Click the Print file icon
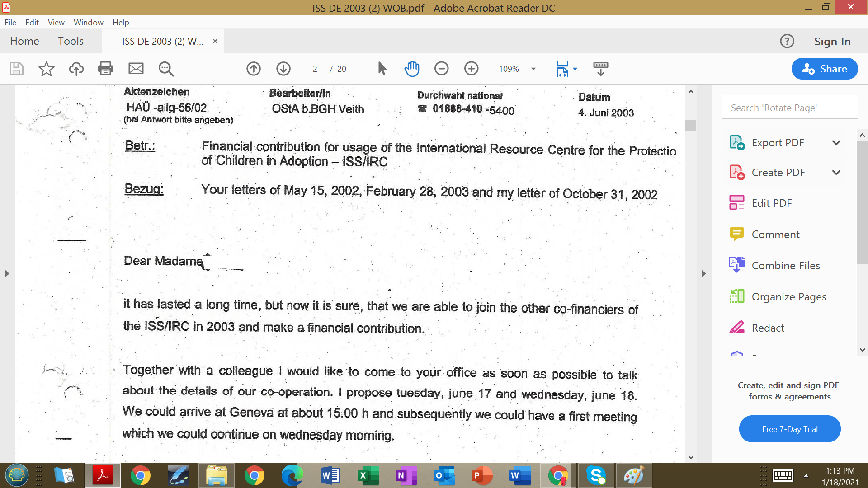 point(105,69)
